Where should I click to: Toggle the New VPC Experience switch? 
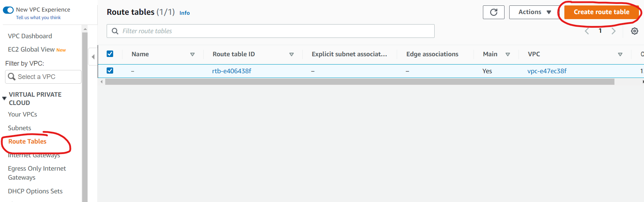(8, 10)
